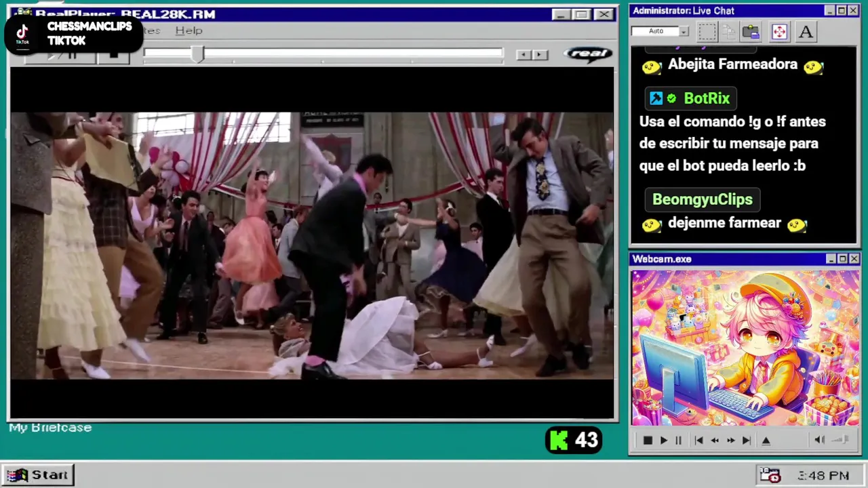Play in the Webcam.exe control bar

tap(663, 441)
